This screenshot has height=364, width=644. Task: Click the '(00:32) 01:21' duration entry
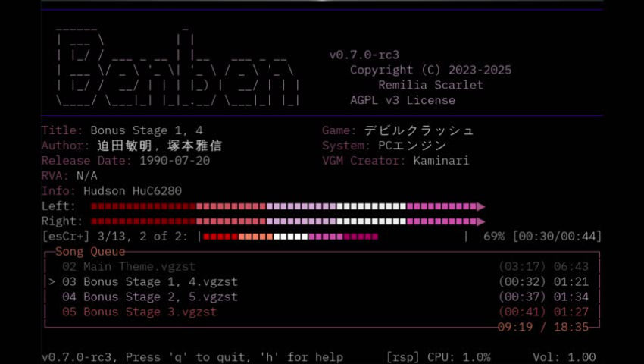point(543,282)
